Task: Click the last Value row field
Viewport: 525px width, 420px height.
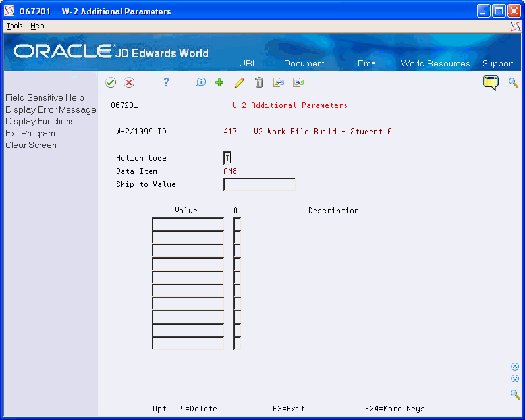Action: point(188,344)
